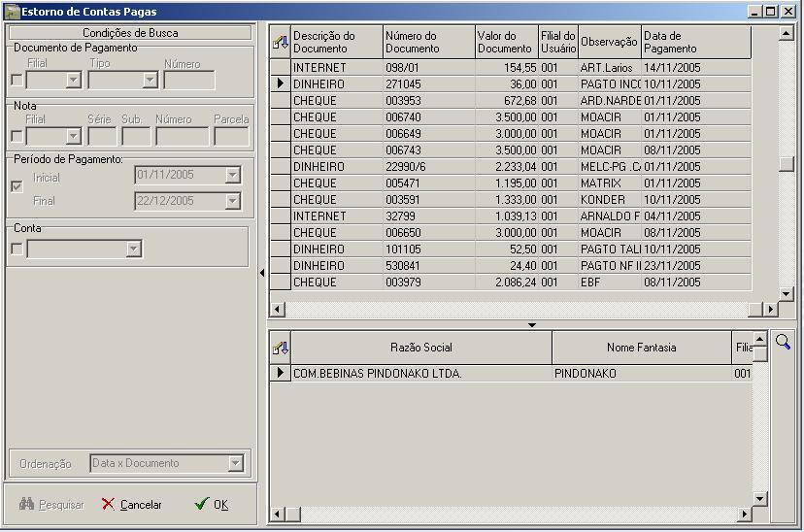Image resolution: width=804 pixels, height=532 pixels.
Task: Enable the Nota filter checkbox
Action: click(x=17, y=136)
